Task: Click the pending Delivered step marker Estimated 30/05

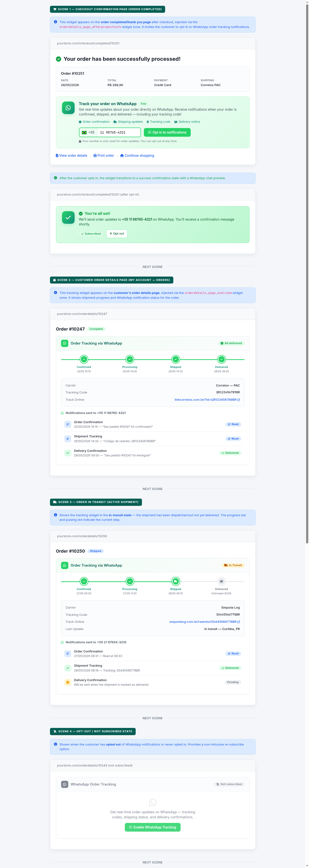Action: [x=222, y=581]
